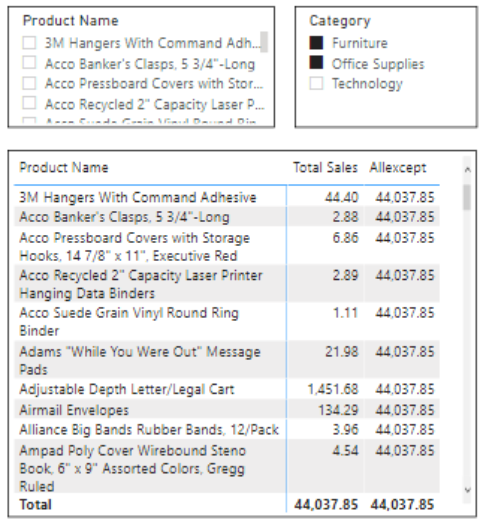
Task: Check the Acco Banker's Clasps slicer checkbox
Action: (29, 63)
